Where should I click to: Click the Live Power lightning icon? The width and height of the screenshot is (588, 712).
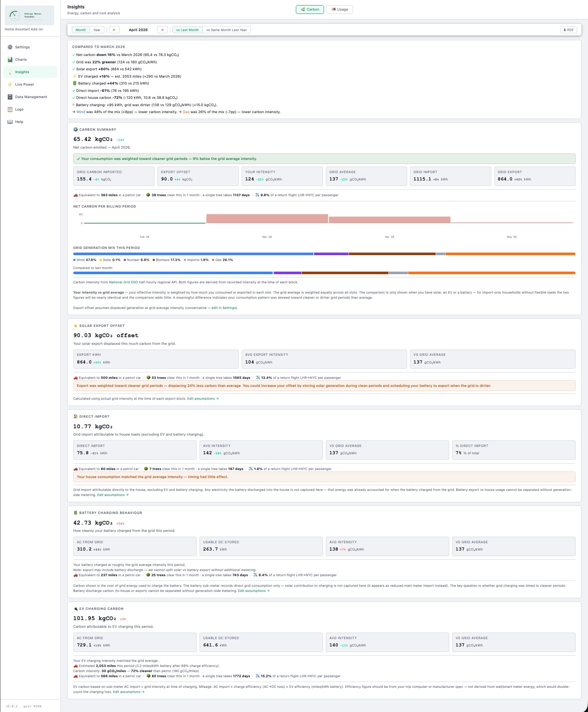coord(10,85)
